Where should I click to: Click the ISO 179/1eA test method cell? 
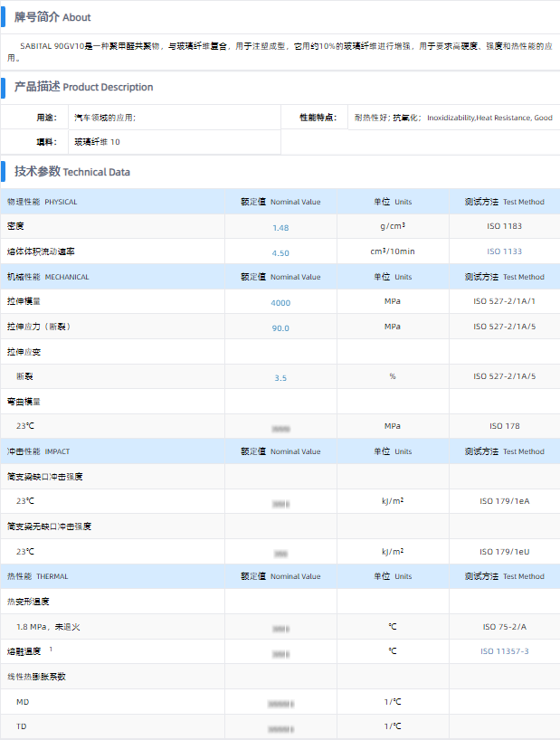[x=504, y=501]
